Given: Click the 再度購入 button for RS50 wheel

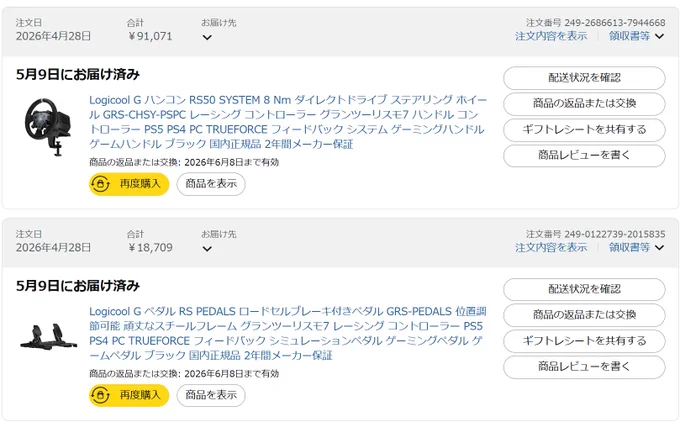Looking at the screenshot, I should 129,184.
